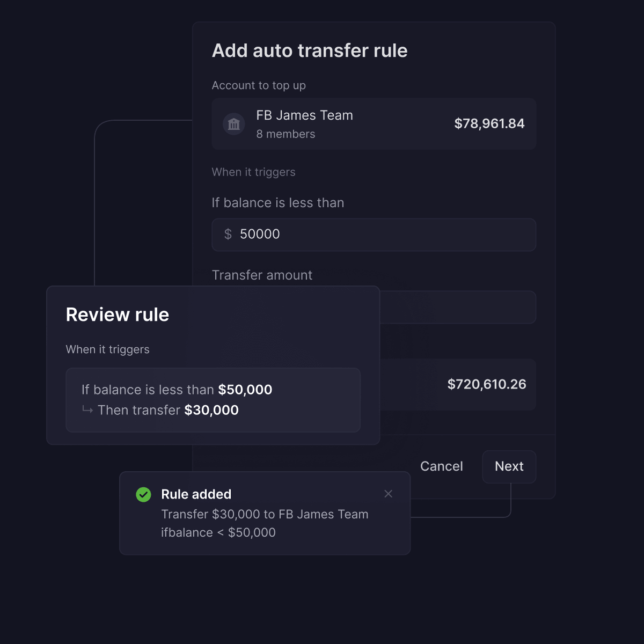Click the Cancel button
Image resolution: width=644 pixels, height=644 pixels.
[x=442, y=466]
